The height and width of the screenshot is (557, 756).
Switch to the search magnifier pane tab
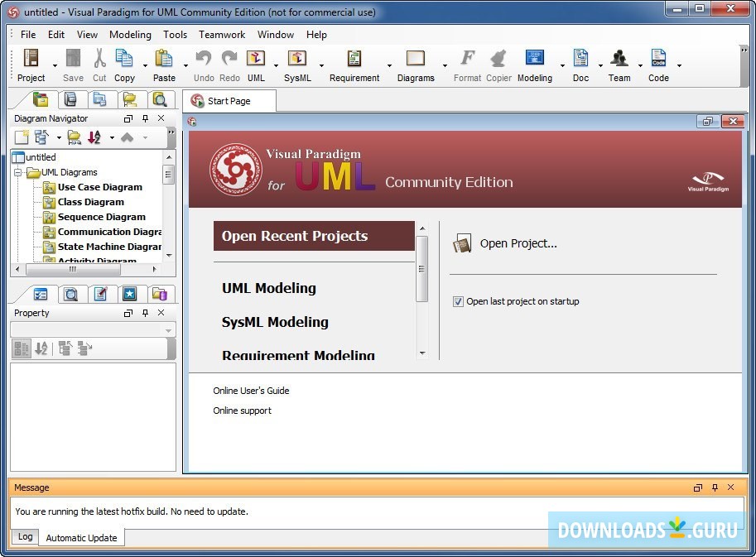159,99
